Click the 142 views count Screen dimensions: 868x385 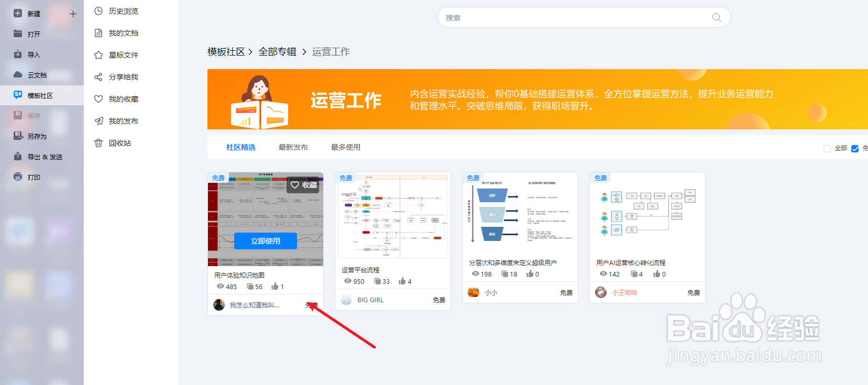pos(614,274)
